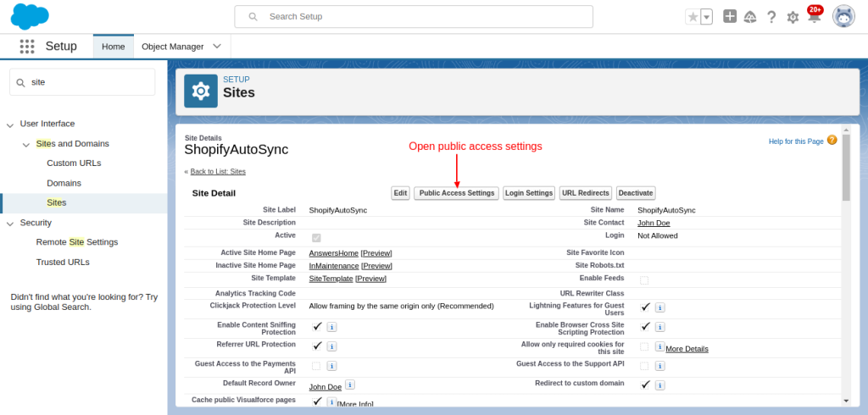
Task: Toggle Guest Access to the Support API checkbox
Action: 644,366
